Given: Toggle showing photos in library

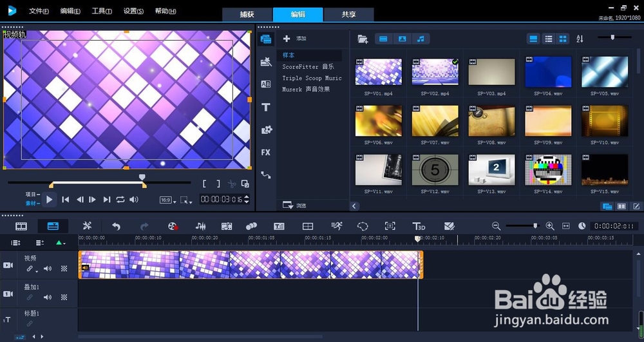Looking at the screenshot, I should point(402,39).
